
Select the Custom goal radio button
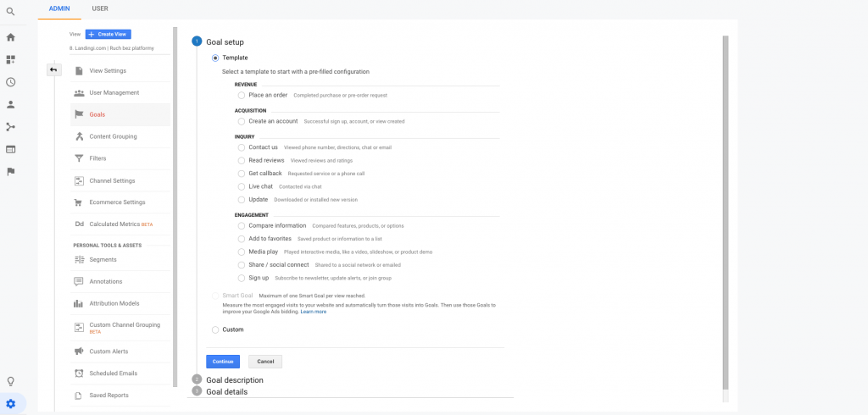(x=215, y=329)
